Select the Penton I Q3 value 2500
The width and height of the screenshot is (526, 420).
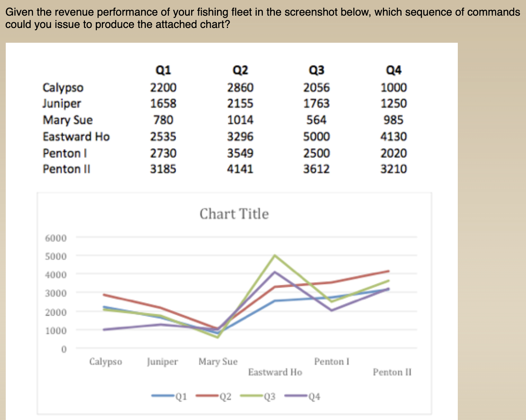[x=316, y=153]
